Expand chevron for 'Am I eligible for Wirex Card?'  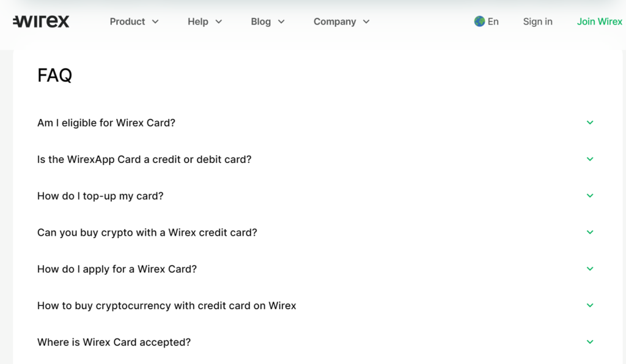point(590,122)
